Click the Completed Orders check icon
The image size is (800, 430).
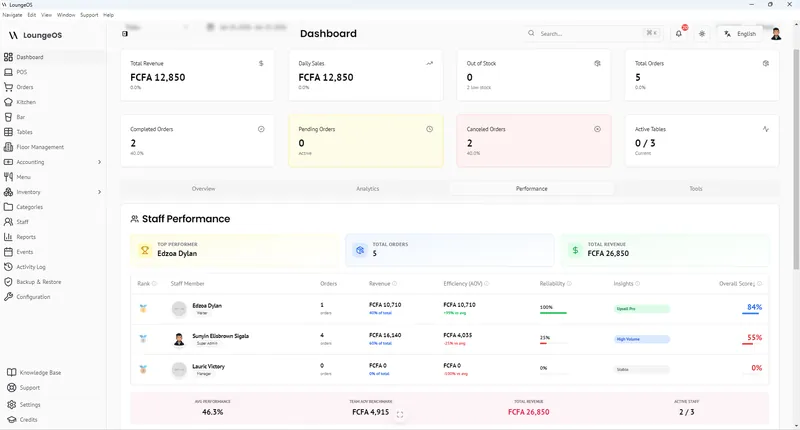click(x=261, y=129)
